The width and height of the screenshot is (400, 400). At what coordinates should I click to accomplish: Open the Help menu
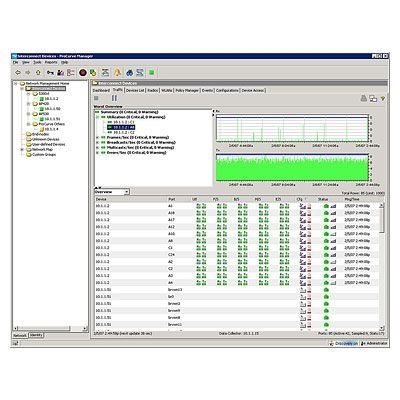click(65, 62)
